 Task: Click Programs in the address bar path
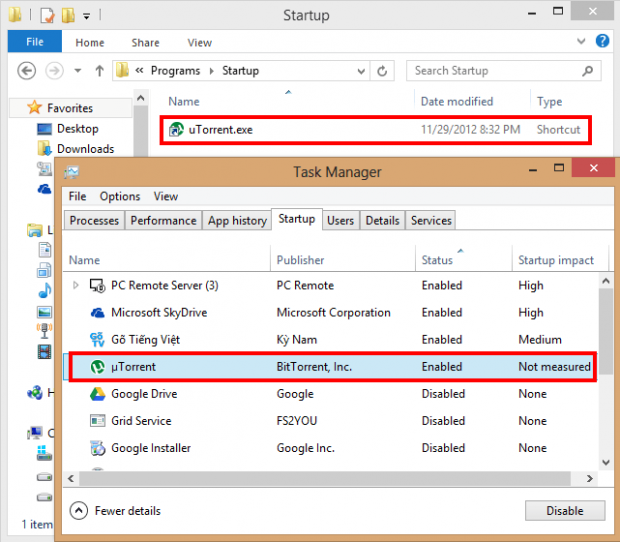click(176, 71)
